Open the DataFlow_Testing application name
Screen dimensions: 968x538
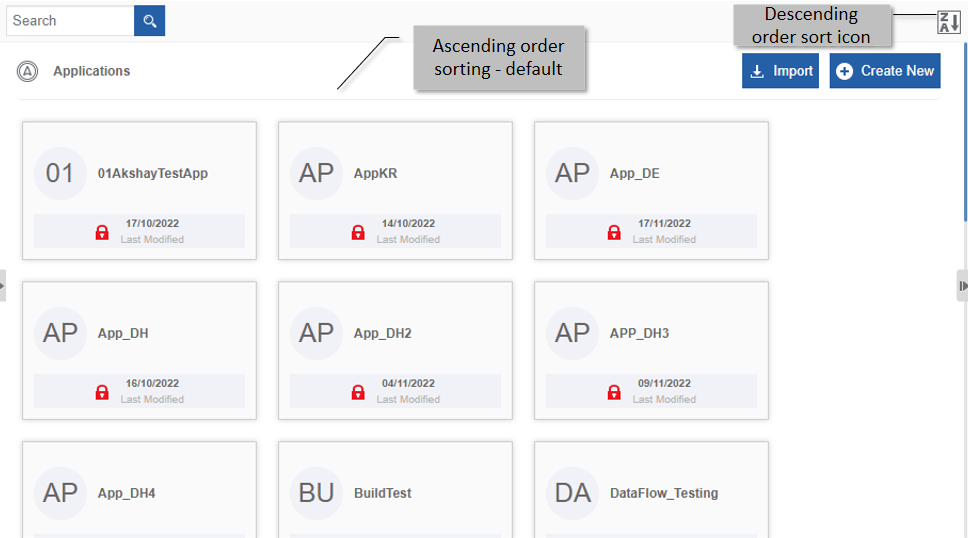664,494
